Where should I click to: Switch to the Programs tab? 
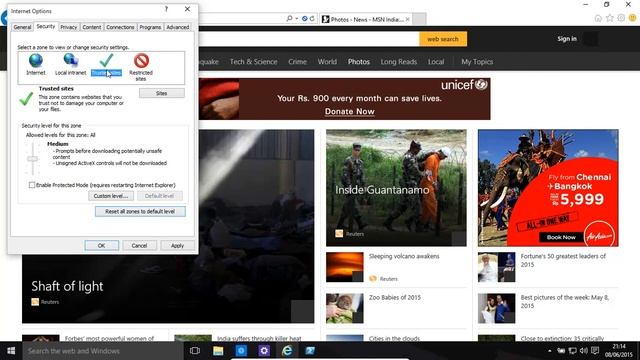point(150,27)
